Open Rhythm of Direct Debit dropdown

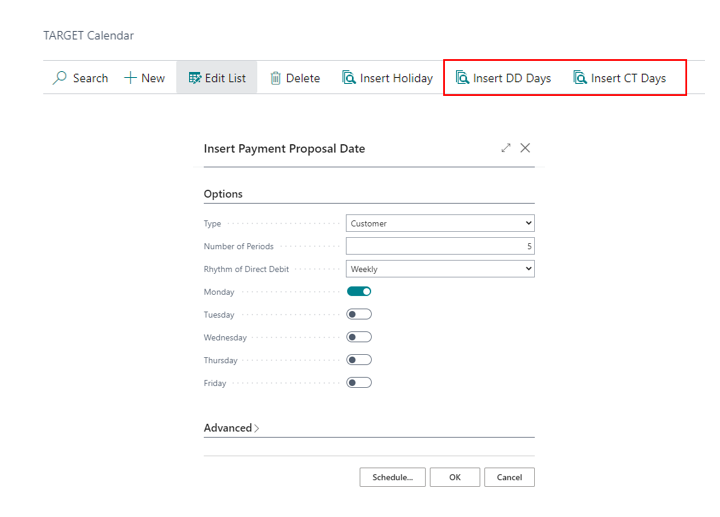click(x=440, y=269)
